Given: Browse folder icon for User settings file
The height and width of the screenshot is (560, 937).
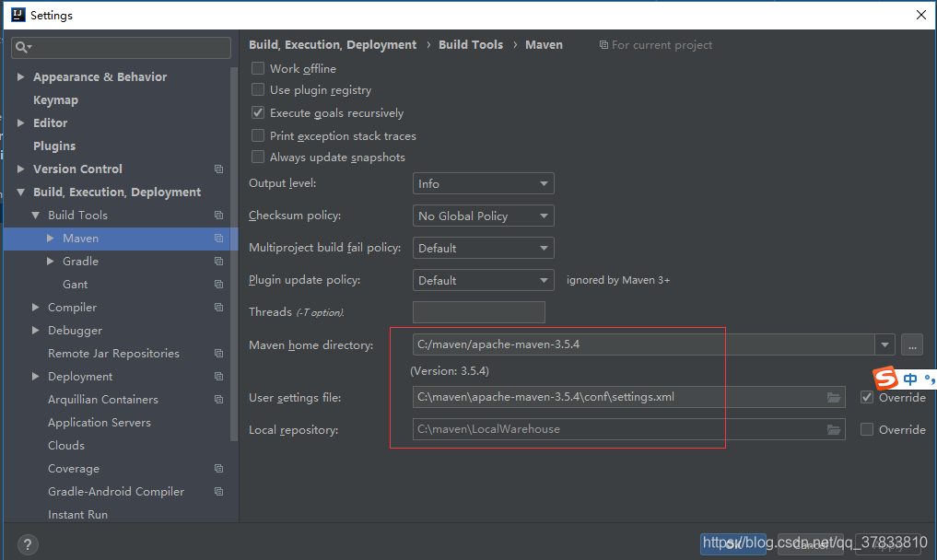Looking at the screenshot, I should 834,398.
